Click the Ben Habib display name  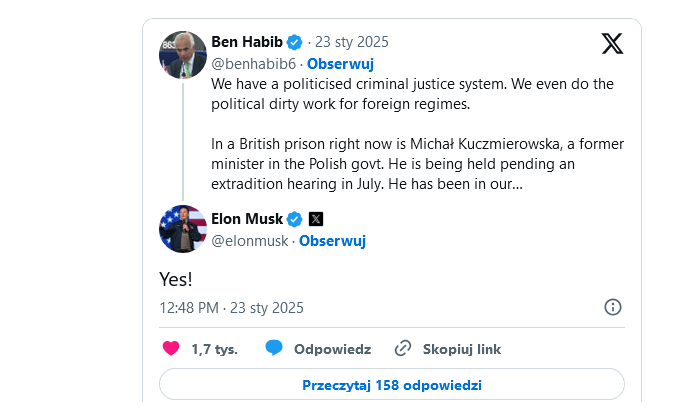(x=247, y=42)
